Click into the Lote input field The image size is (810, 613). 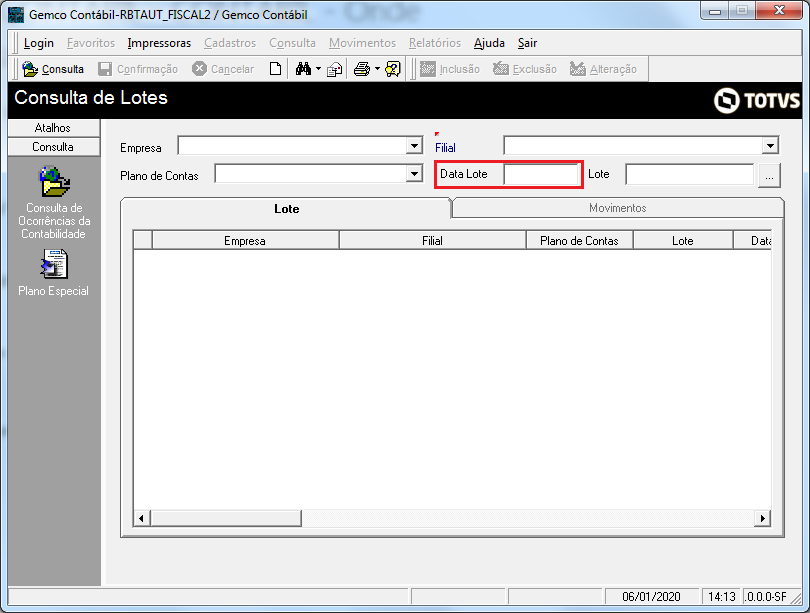(x=689, y=174)
